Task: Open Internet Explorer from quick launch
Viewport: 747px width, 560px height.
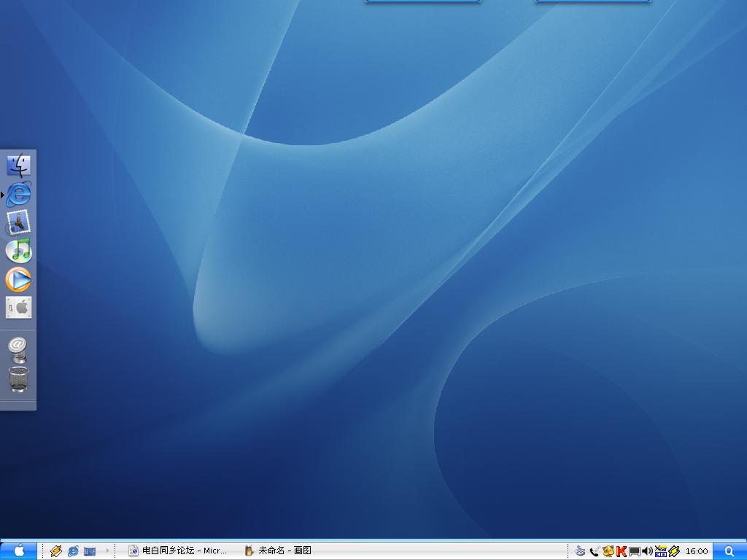Action: pos(73,551)
